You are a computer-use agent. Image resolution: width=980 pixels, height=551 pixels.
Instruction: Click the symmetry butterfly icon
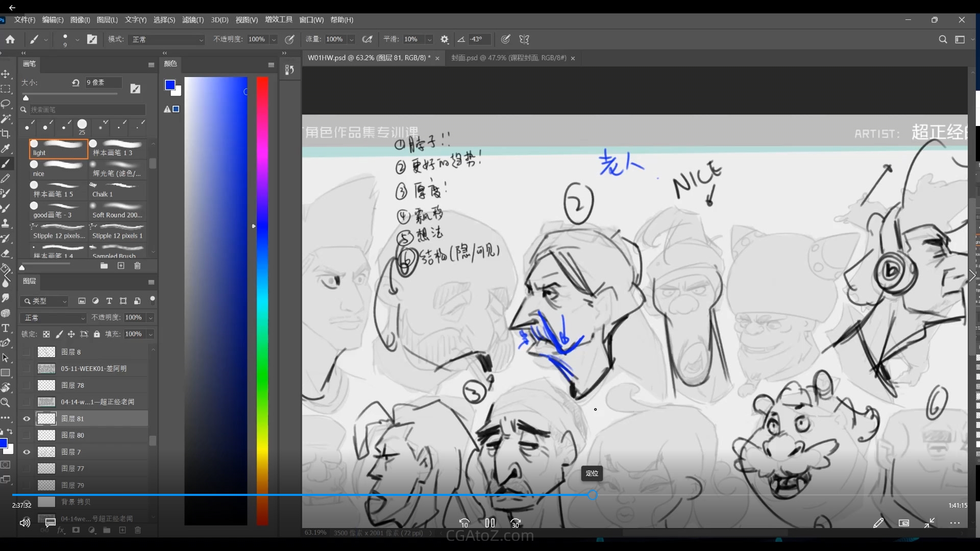click(524, 39)
